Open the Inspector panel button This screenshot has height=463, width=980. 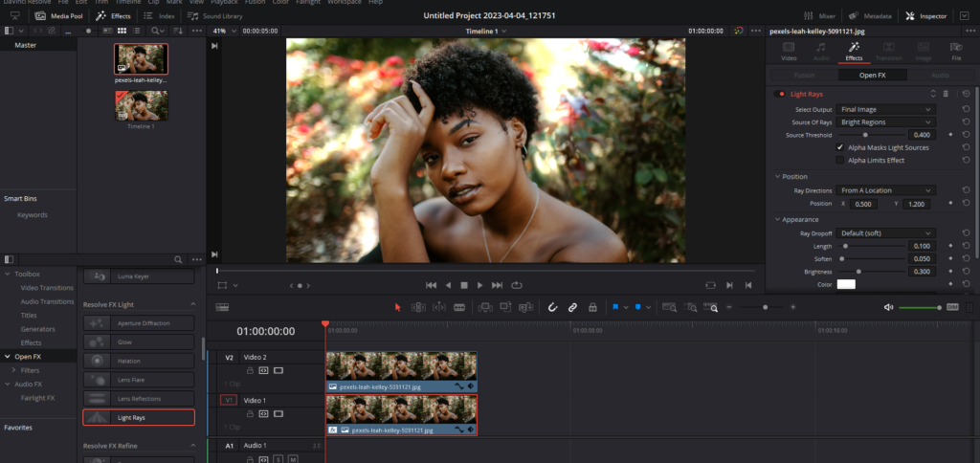[x=926, y=15]
